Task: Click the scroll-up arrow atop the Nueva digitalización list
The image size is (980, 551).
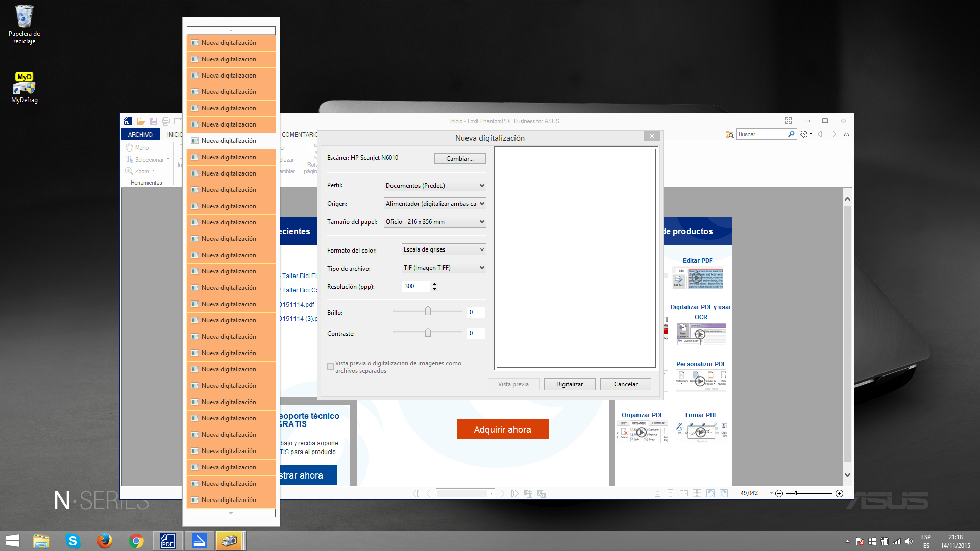Action: (231, 30)
